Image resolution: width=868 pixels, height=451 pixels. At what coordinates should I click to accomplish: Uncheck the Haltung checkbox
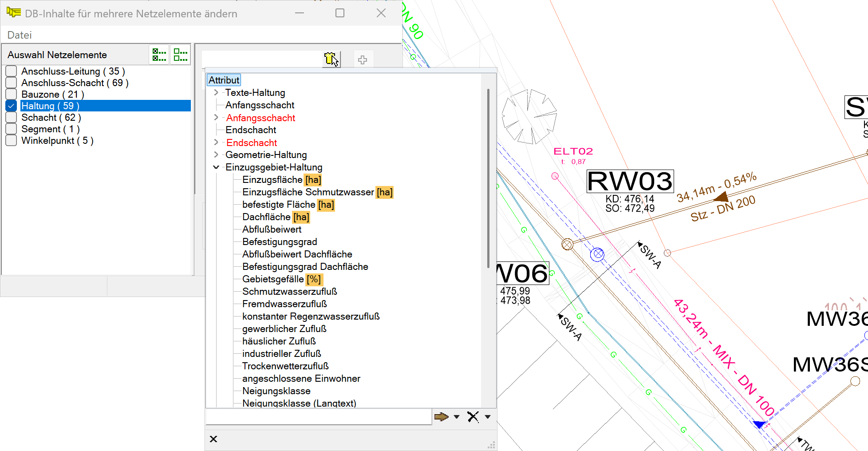[x=12, y=106]
